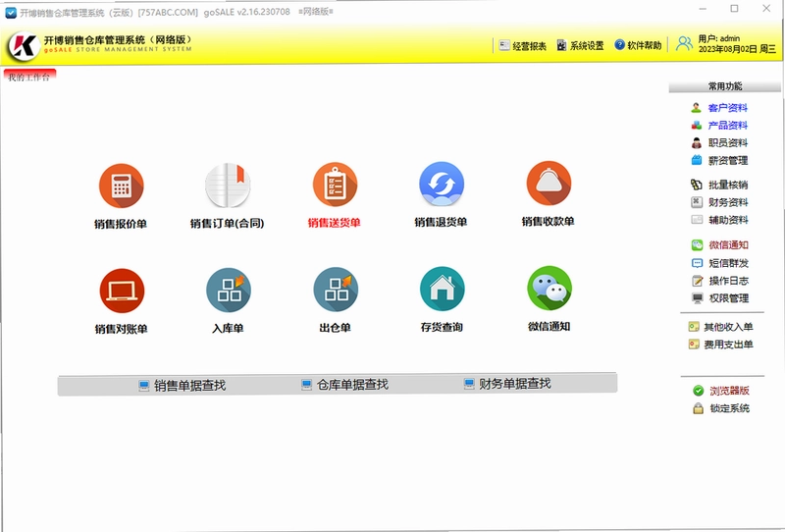
Task: Open 销售单据查找 search button
Action: point(183,385)
